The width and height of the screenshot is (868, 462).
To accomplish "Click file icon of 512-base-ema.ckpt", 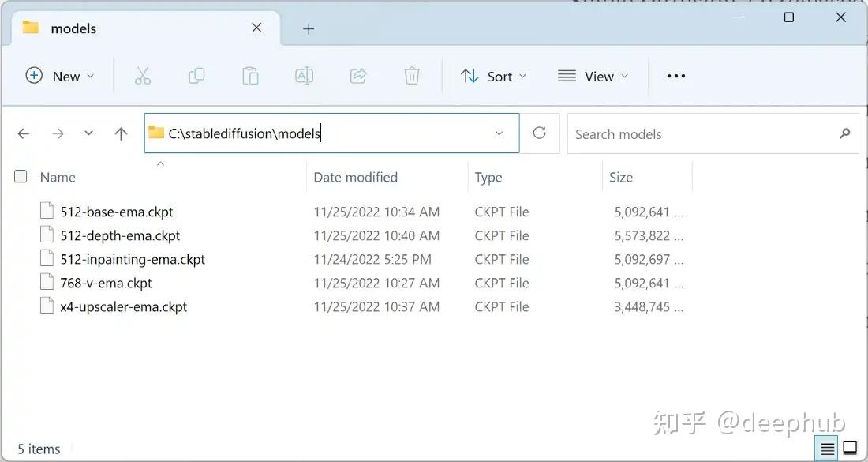I will pyautogui.click(x=47, y=211).
